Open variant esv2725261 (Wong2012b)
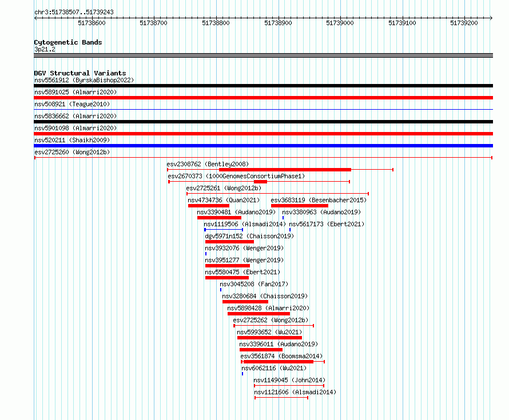This screenshot has height=420, width=509. (x=224, y=188)
